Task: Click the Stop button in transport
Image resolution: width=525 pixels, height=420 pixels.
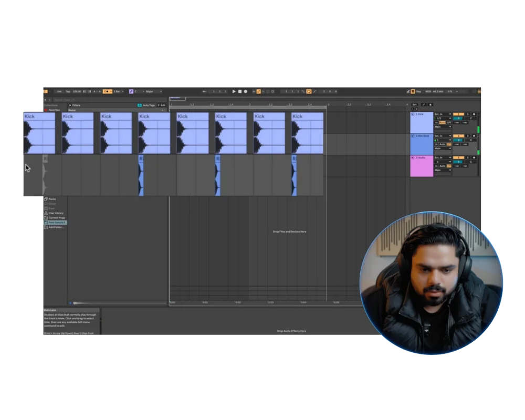Action: [x=240, y=91]
